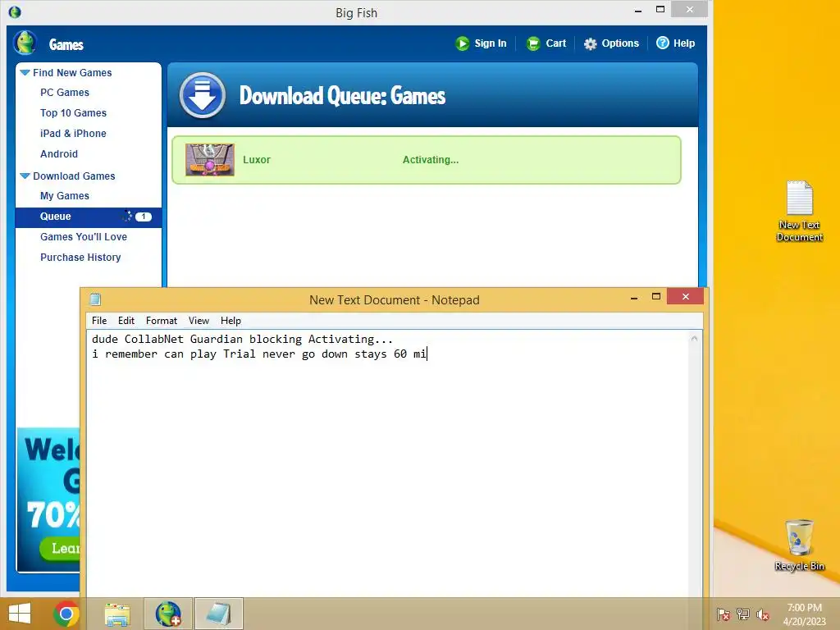Select the Recycle Bin desktop icon

(799, 545)
